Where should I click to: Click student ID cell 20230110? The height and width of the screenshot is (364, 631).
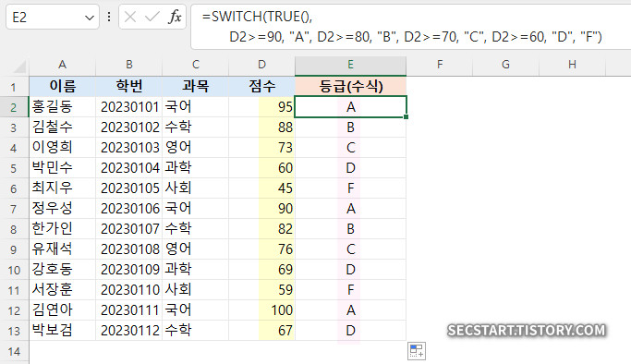(x=128, y=289)
